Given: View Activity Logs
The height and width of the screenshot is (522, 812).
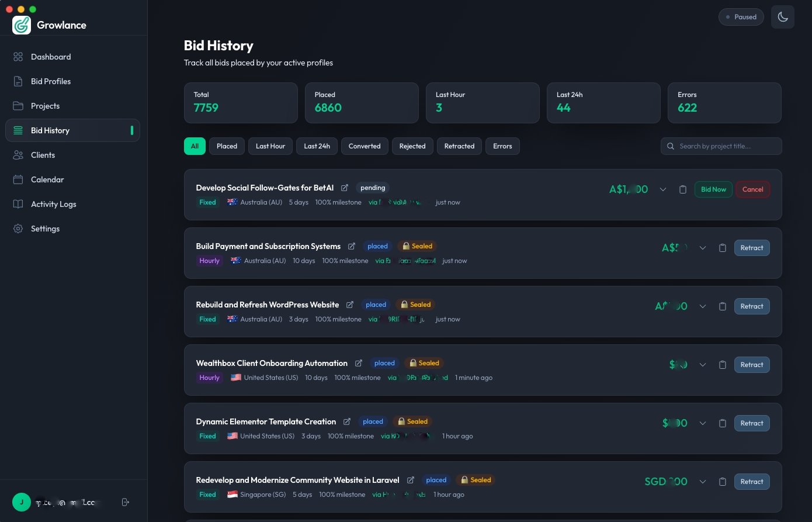Looking at the screenshot, I should (73, 204).
